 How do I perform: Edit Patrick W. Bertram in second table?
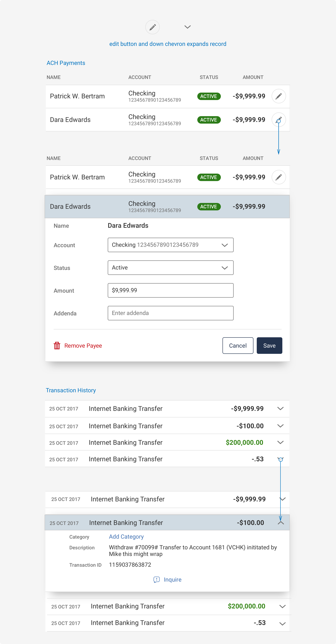click(x=279, y=177)
